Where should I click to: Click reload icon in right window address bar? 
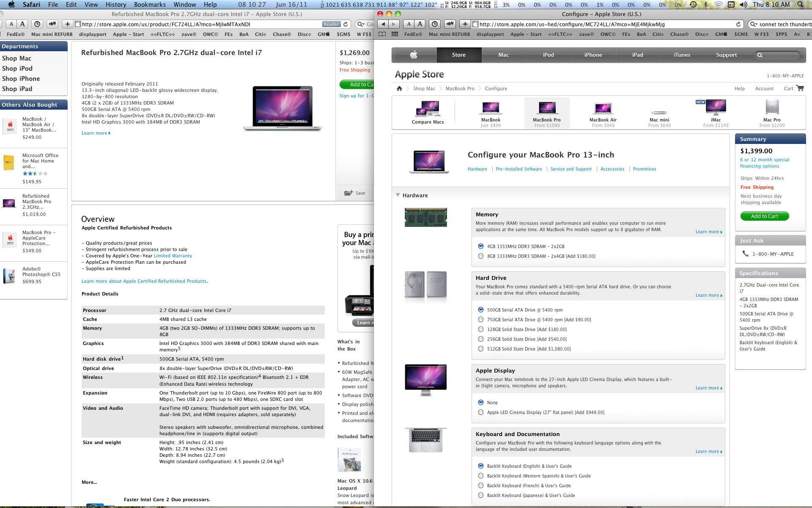(x=738, y=24)
